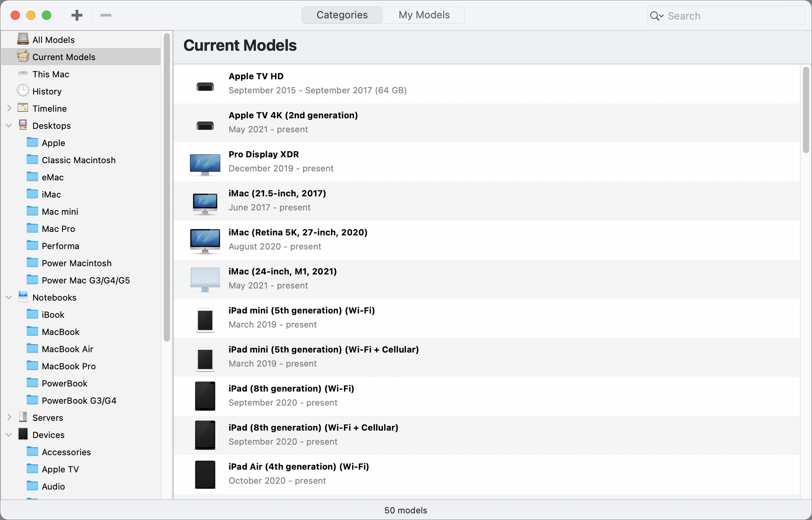Screen dimensions: 812x520
Task: Open the MacBook folder
Action: click(x=81, y=331)
